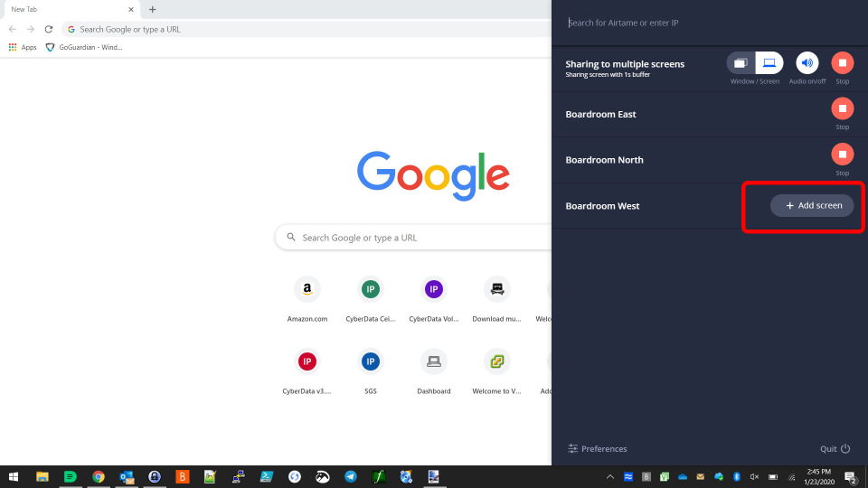
Task: Open the orange B app in taskbar
Action: click(x=182, y=477)
